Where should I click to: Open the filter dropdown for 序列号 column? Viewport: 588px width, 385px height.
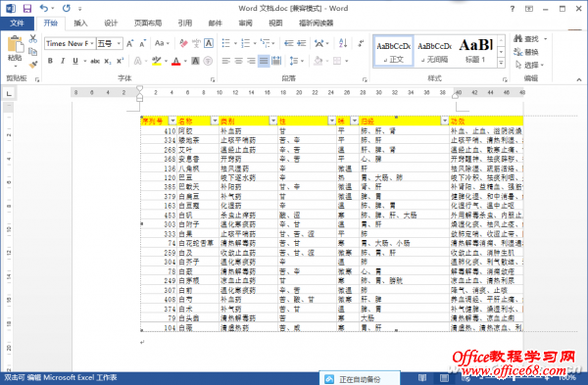point(172,120)
